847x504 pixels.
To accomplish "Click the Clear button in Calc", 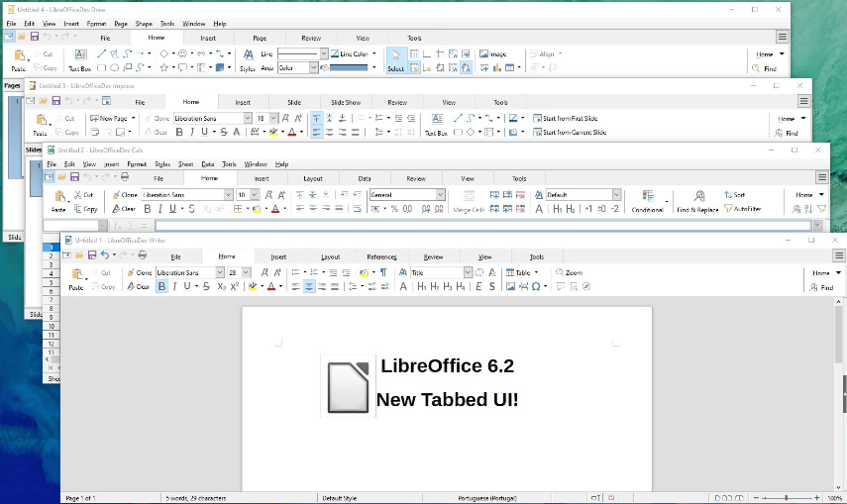I will (x=124, y=209).
